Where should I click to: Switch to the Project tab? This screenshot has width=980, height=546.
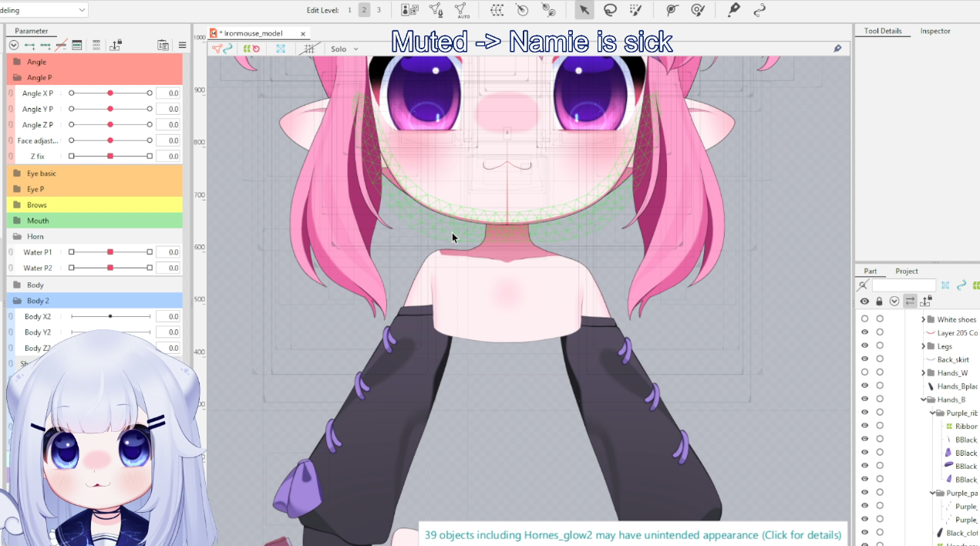[x=907, y=271]
